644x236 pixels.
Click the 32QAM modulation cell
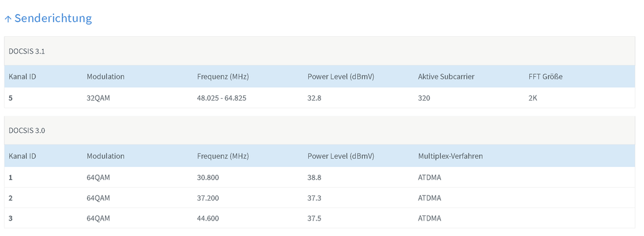click(98, 98)
